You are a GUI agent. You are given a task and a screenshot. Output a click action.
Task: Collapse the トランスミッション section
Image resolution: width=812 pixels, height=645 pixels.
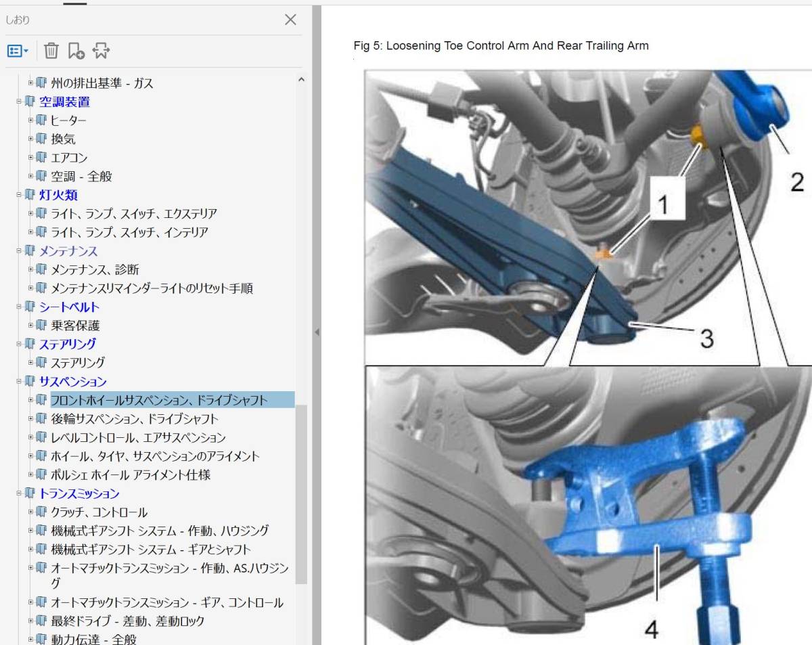20,493
